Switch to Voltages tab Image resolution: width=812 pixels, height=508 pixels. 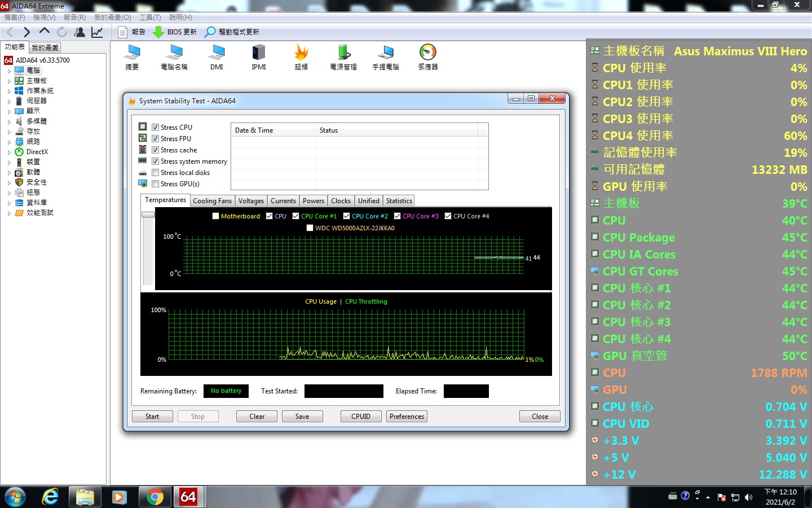click(x=251, y=201)
